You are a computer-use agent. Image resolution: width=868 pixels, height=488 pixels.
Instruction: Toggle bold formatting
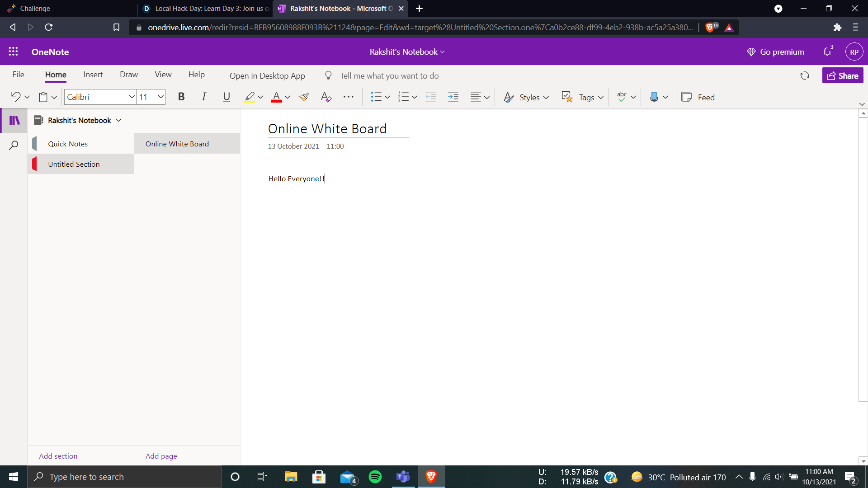(x=181, y=97)
